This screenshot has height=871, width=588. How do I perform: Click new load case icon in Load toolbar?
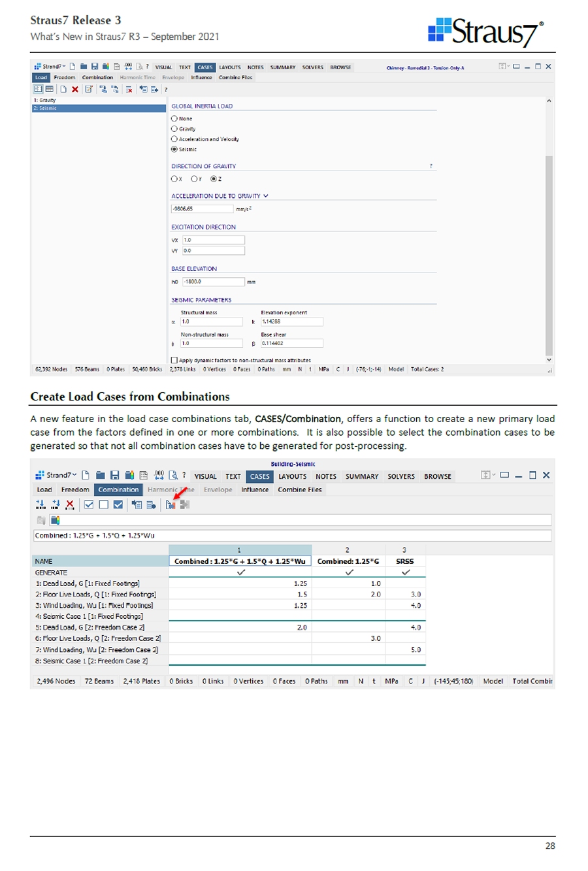coord(64,90)
